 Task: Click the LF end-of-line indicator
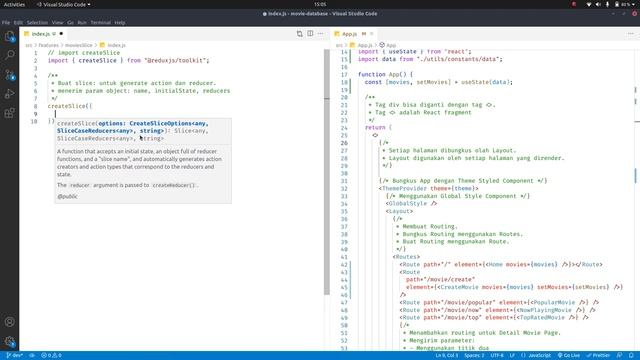(x=512, y=356)
